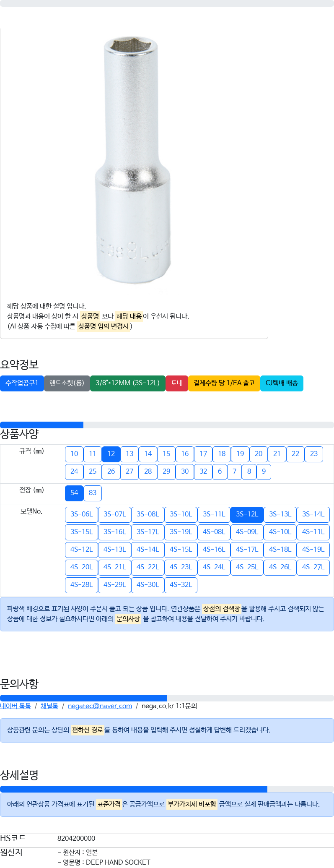Select length option 83
Image resolution: width=334 pixels, height=868 pixels.
tap(93, 493)
